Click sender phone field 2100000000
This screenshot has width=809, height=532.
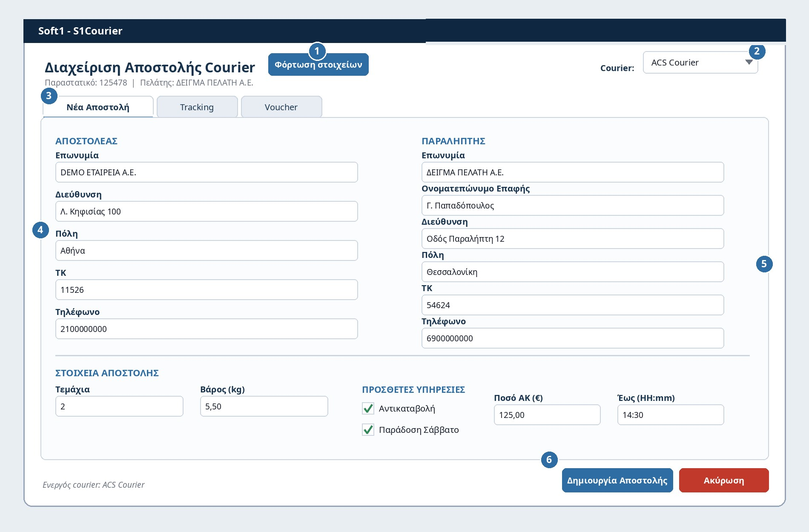tap(207, 329)
